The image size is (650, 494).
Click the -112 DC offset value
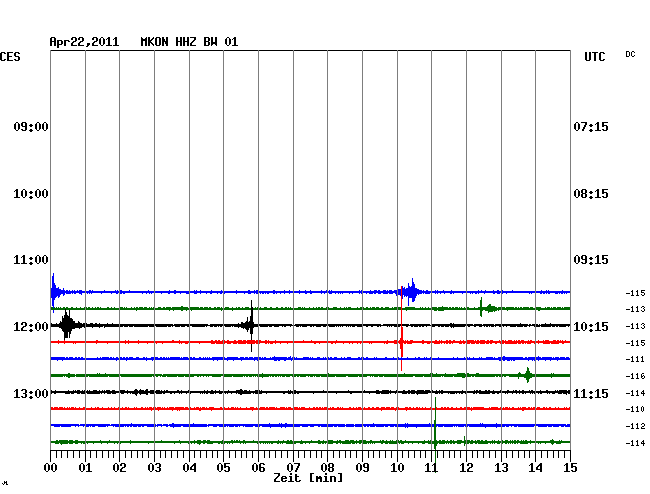click(635, 426)
